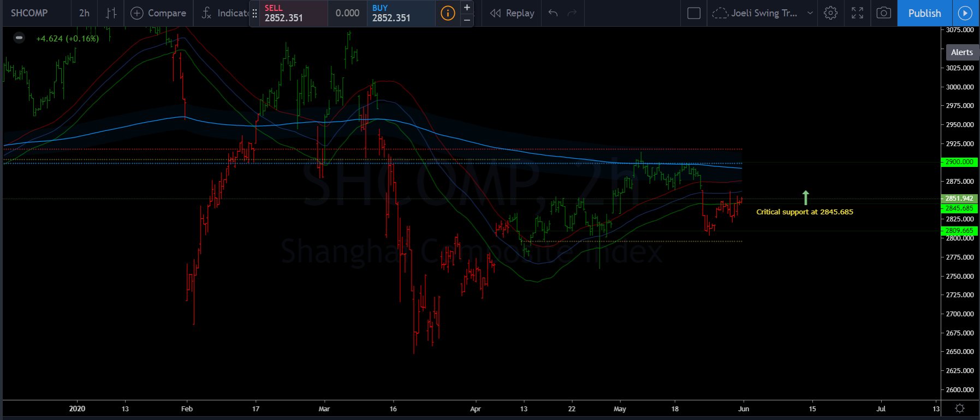This screenshot has height=420, width=980.
Task: Open the bar chart style selector
Action: pos(111,13)
